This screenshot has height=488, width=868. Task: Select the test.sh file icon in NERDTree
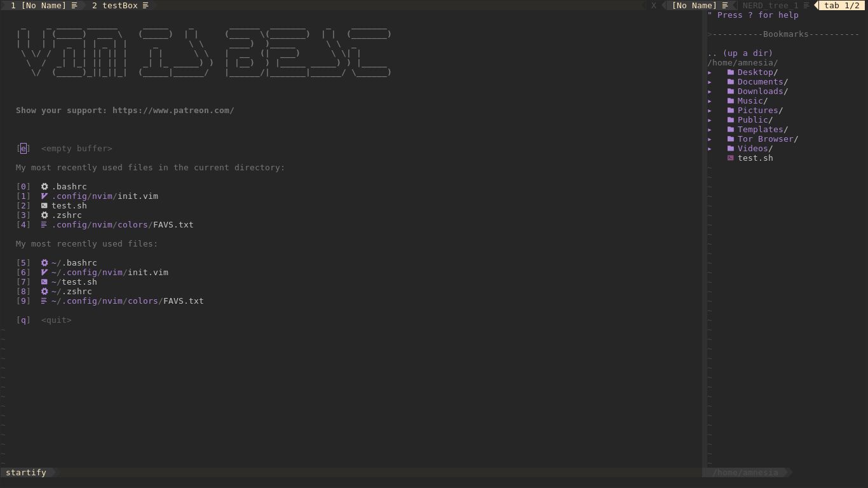(x=730, y=158)
